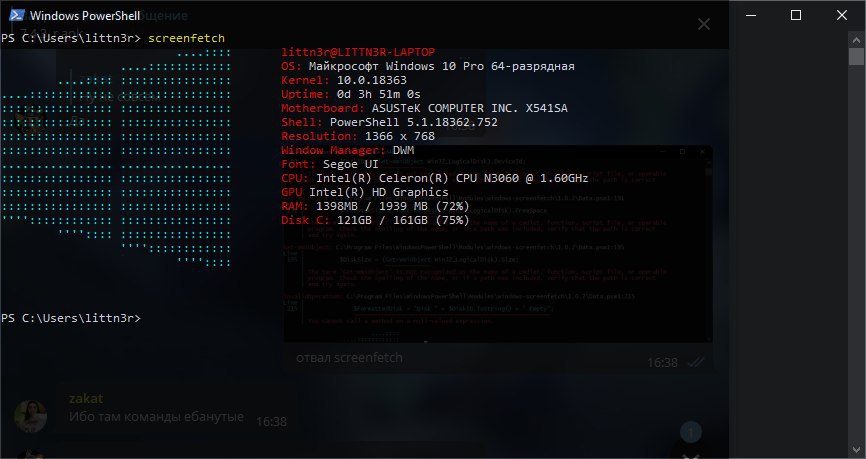Click the PowerShell vertical scrollbar thumb
Image resolution: width=866 pixels, height=459 pixels.
coord(857,56)
